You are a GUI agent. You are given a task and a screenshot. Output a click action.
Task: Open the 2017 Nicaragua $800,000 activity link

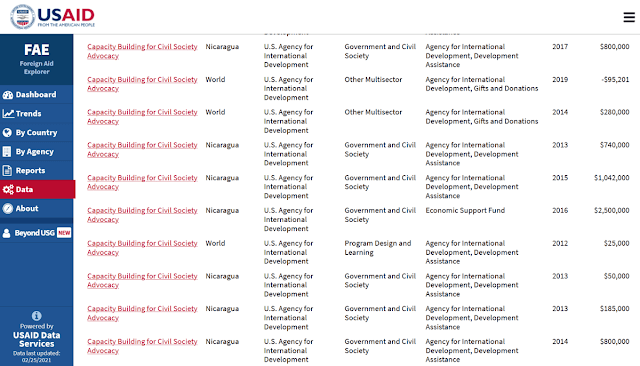coord(142,51)
